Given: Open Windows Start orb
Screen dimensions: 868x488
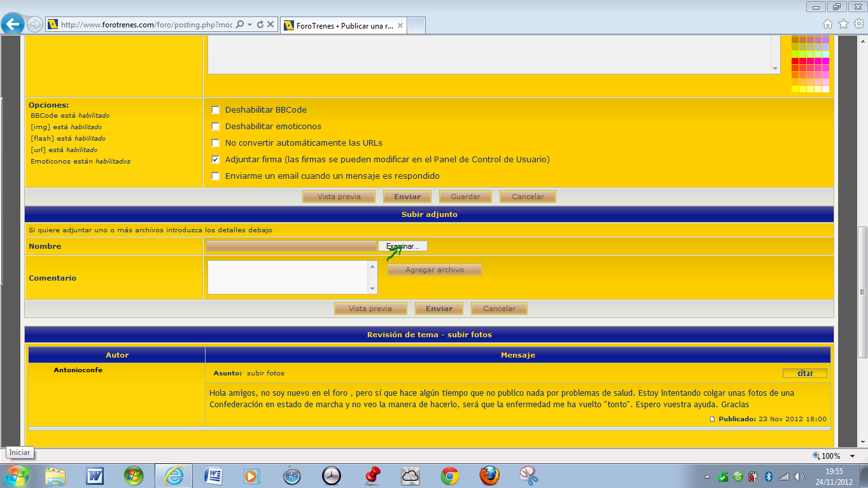Looking at the screenshot, I should pyautogui.click(x=17, y=475).
